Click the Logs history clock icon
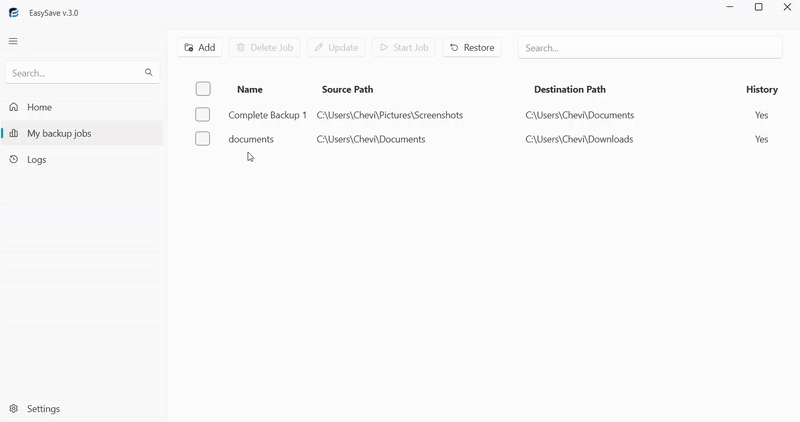Screen dimensions: 800x422 [x=14, y=160]
